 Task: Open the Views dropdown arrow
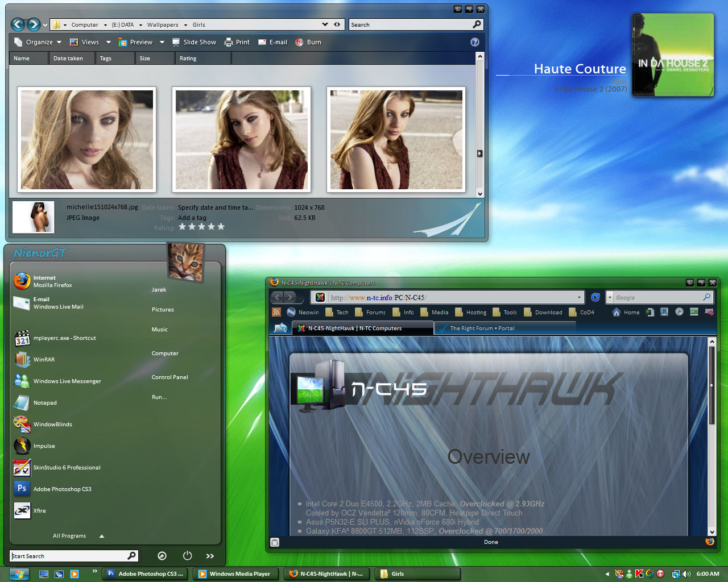108,42
